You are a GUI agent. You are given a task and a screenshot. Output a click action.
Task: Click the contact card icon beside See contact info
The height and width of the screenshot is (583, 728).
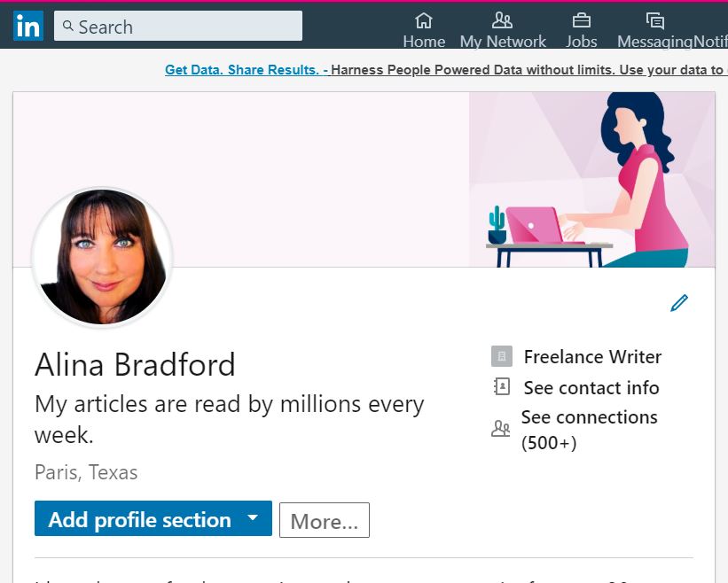501,387
